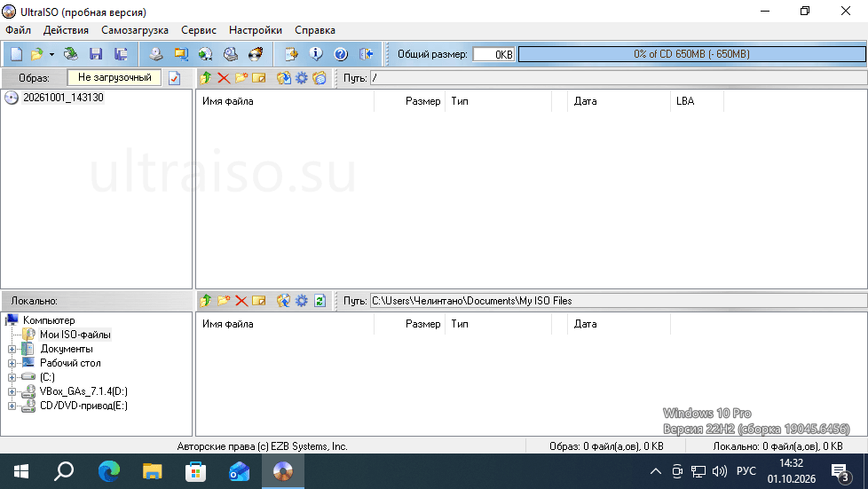Click add-to-image icon in local toolbar

[x=284, y=301]
